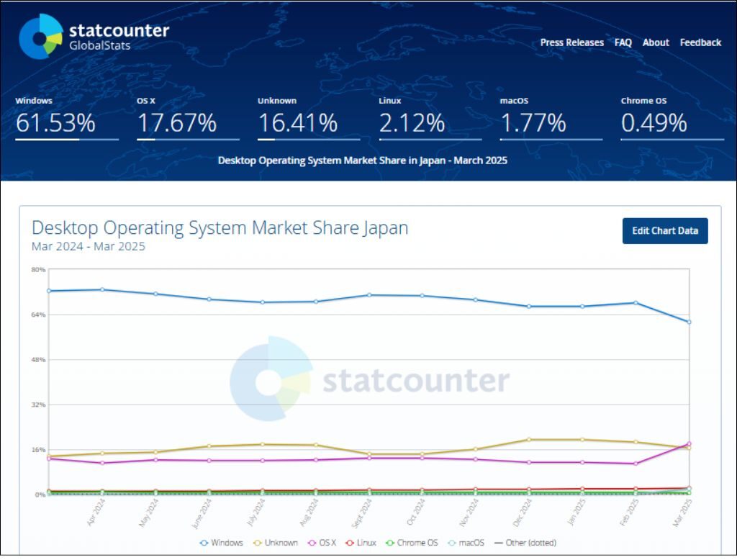Click the 0% y-axis label
The height and width of the screenshot is (560, 737).
click(x=40, y=494)
